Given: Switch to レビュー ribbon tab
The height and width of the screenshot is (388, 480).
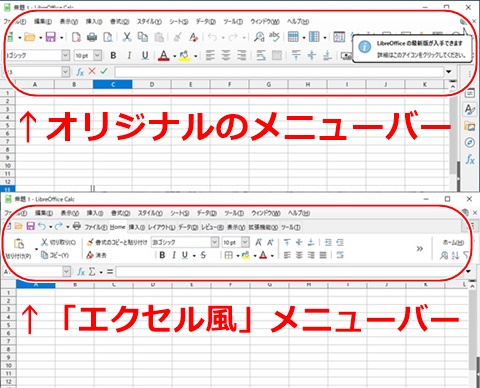Looking at the screenshot, I should point(212,227).
